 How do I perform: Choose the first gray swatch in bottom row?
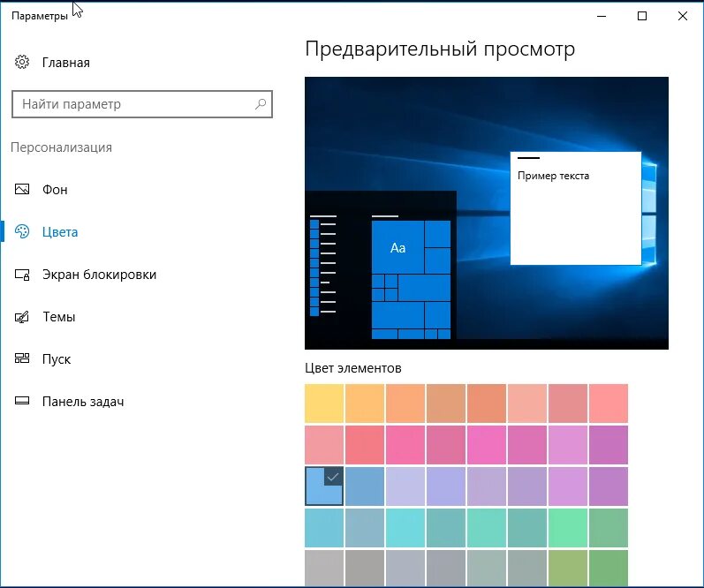[x=324, y=568]
